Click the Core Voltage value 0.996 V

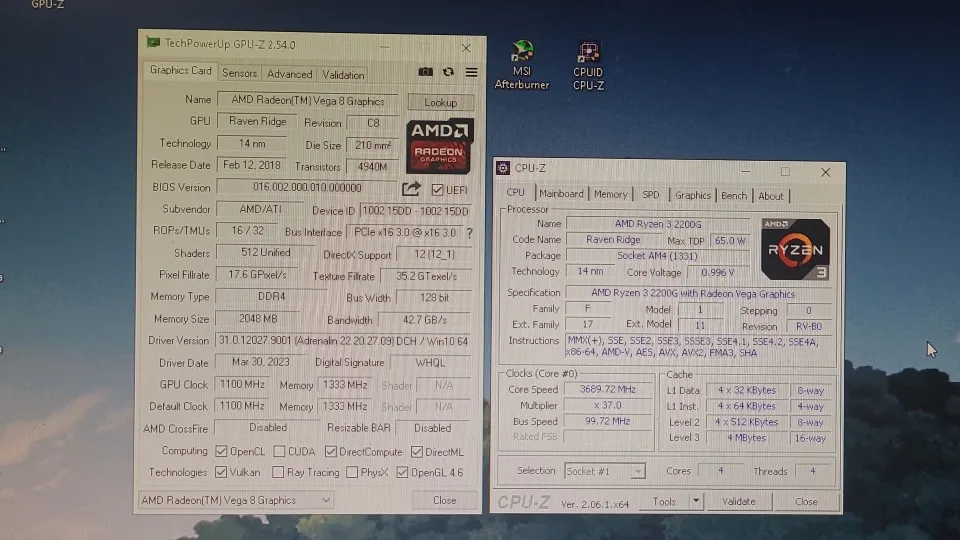(x=718, y=272)
